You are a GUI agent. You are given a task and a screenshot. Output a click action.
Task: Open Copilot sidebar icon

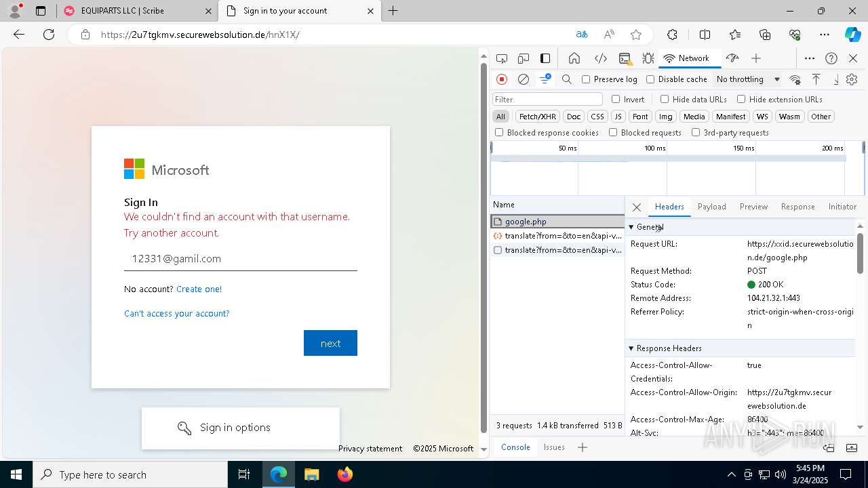coord(852,35)
